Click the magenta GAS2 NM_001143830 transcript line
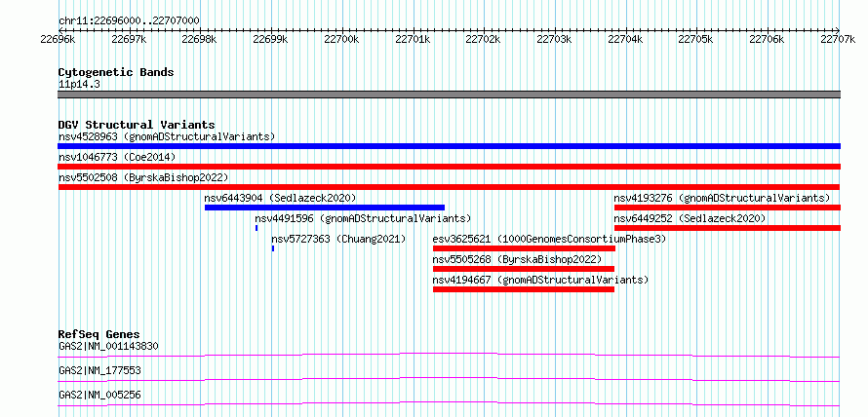This screenshot has height=417, width=868. (449, 355)
